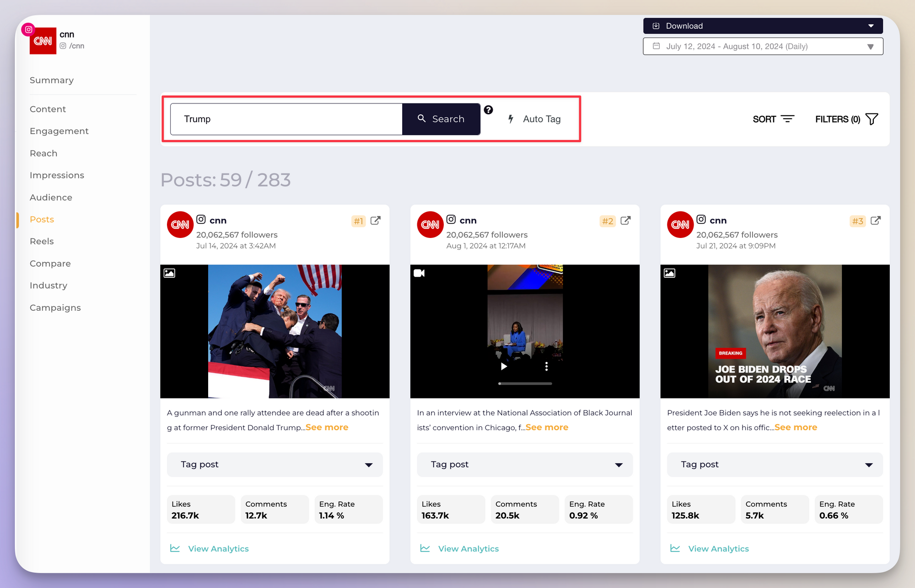The image size is (915, 588).
Task: Click the #3 rank badge
Action: coord(858,221)
